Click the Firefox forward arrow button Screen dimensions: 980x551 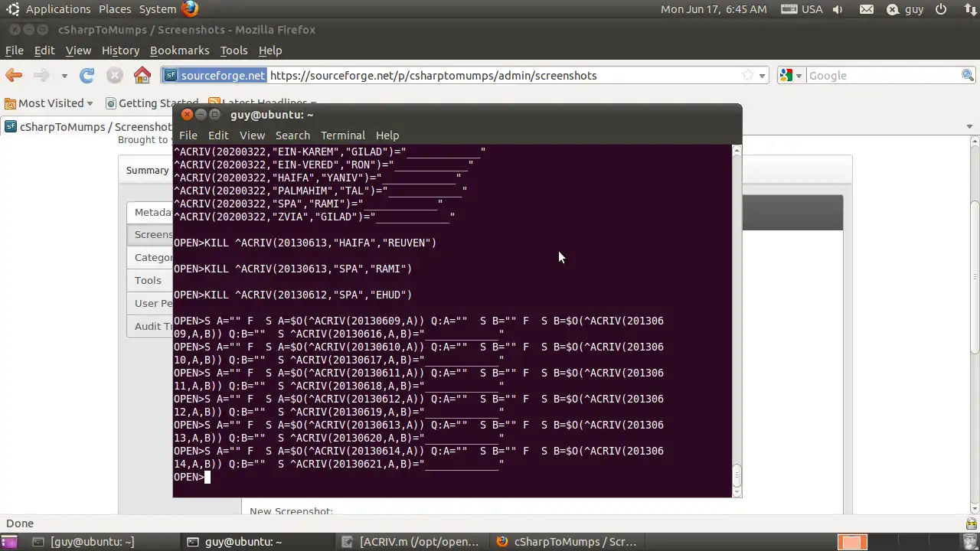click(x=41, y=75)
